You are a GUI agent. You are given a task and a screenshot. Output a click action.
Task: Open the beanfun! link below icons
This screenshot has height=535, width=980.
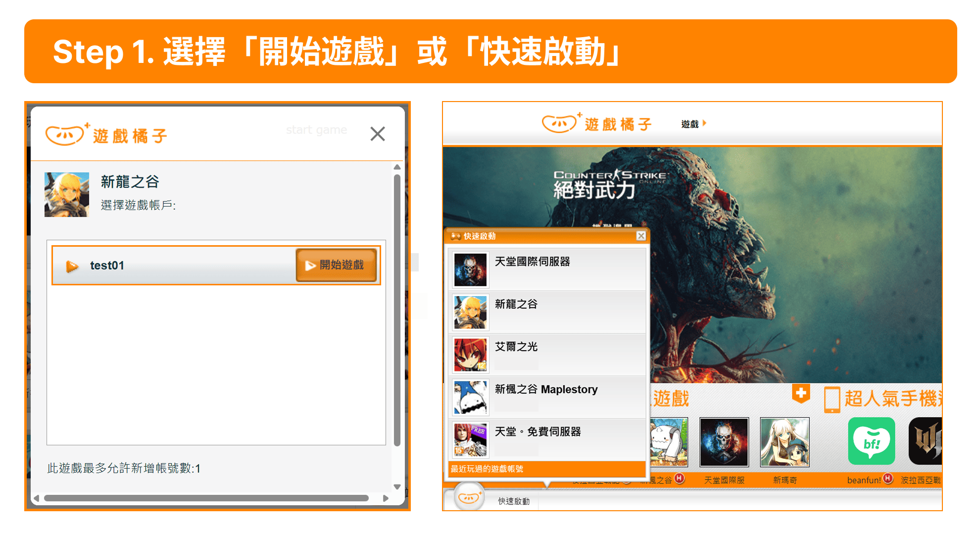[864, 480]
